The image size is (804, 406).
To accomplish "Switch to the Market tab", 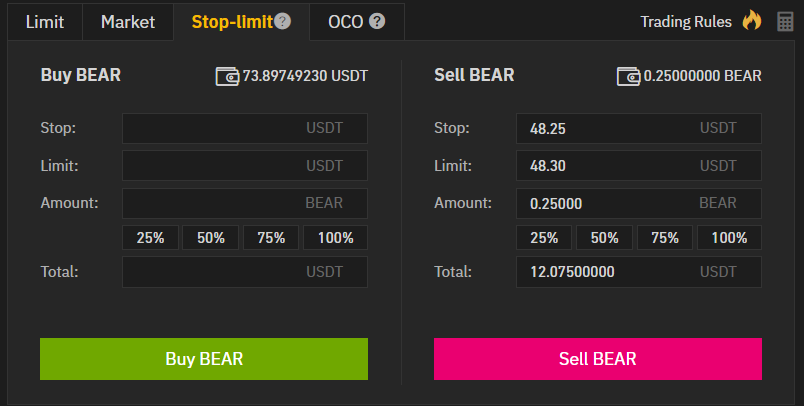I will click(128, 21).
